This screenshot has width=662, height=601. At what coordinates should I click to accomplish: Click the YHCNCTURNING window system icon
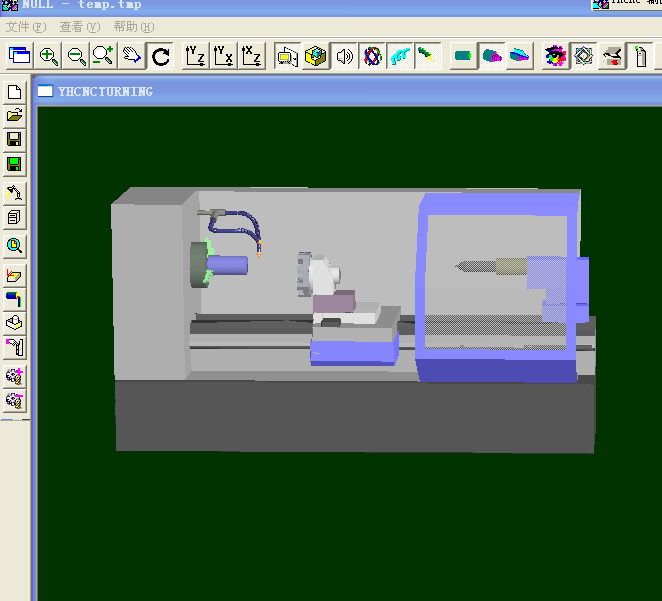[45, 91]
